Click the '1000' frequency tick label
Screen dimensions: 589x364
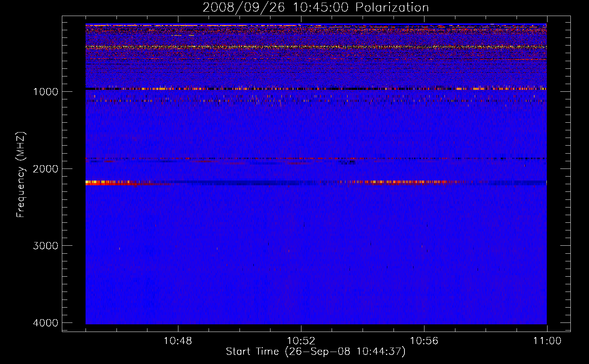(x=46, y=92)
